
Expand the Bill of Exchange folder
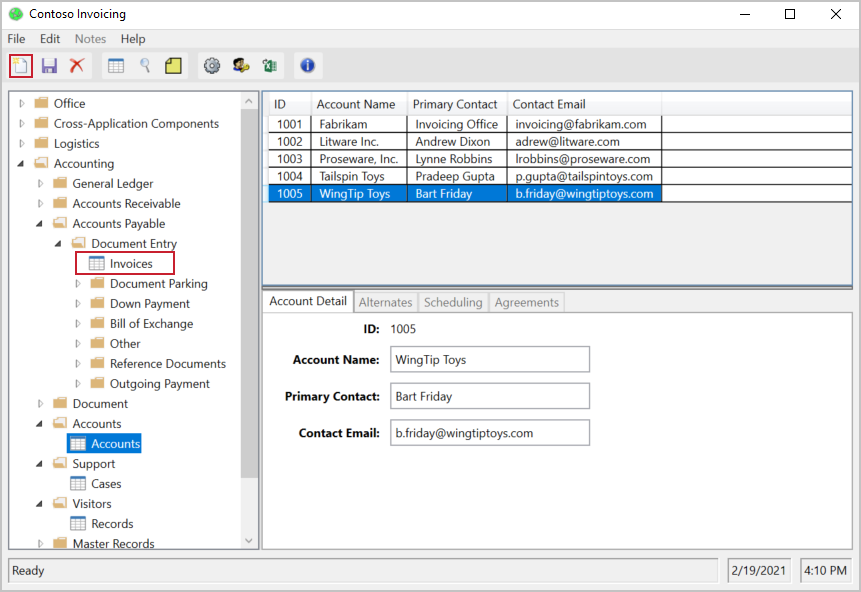point(78,323)
